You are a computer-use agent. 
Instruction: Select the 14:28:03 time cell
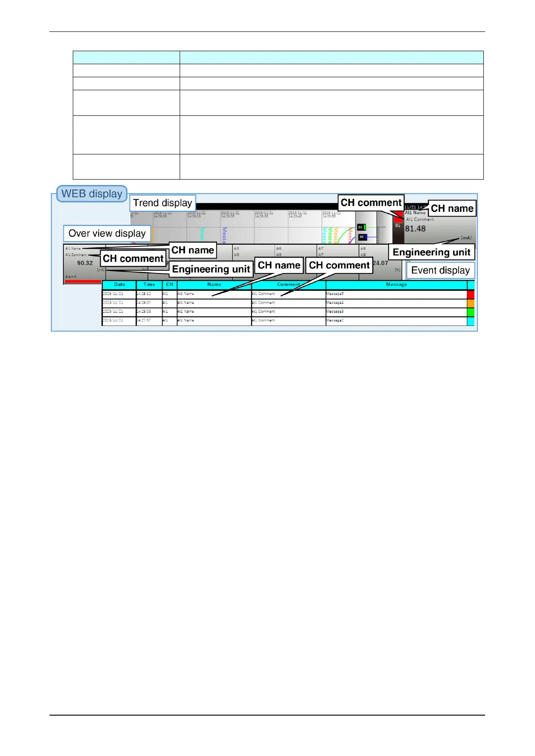click(149, 312)
